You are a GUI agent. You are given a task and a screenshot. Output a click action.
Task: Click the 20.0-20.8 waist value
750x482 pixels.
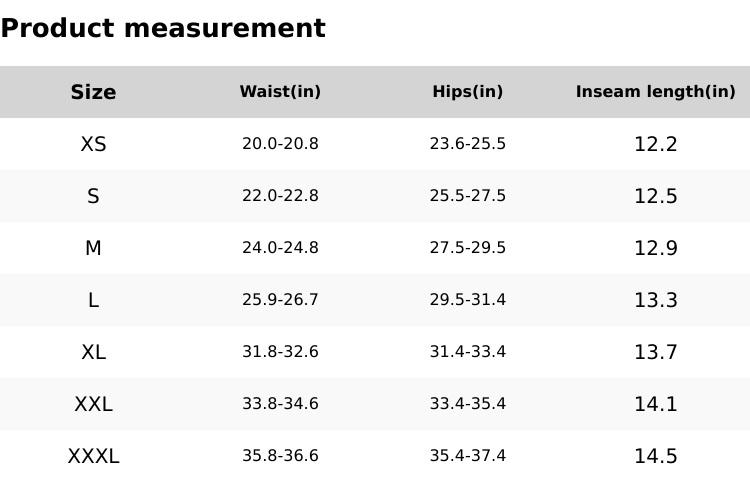pyautogui.click(x=280, y=144)
